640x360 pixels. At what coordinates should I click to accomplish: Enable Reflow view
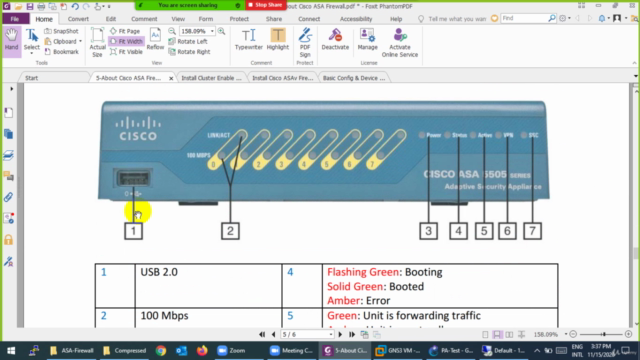[x=155, y=40]
